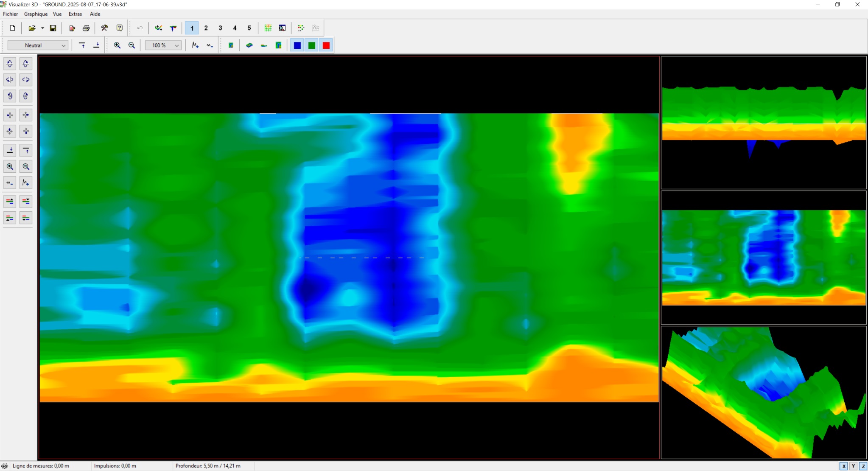Open the Extras menu

75,14
